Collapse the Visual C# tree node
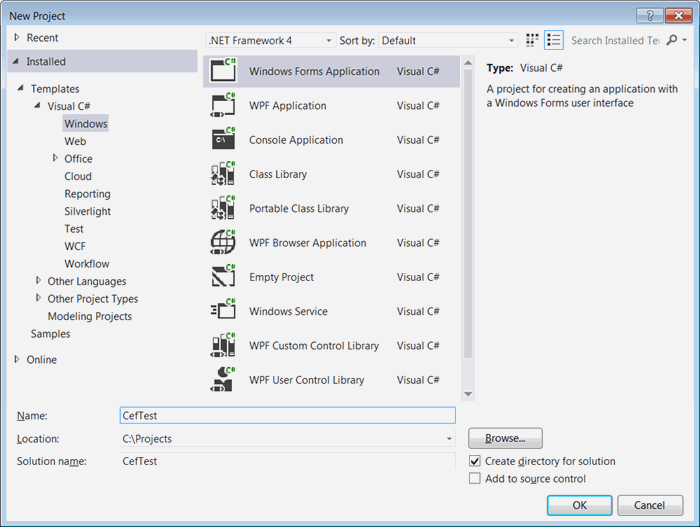Viewport: 700px width, 527px height. [38, 105]
